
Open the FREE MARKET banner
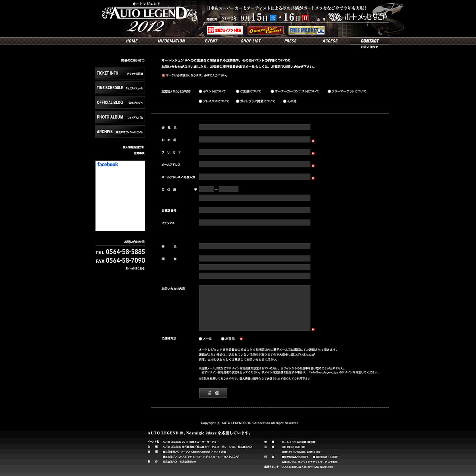[307, 30]
